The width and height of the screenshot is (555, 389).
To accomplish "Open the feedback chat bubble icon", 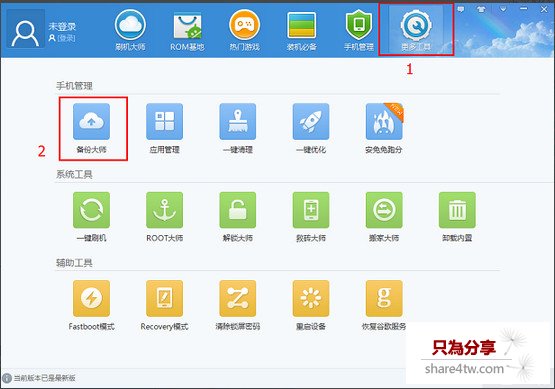I will coord(460,10).
